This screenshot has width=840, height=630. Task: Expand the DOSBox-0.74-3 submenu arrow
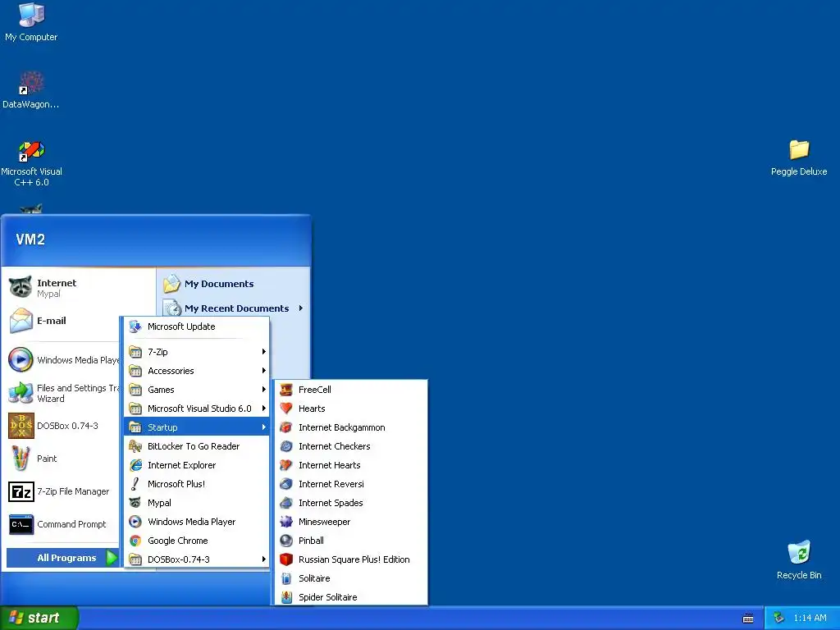pos(263,559)
